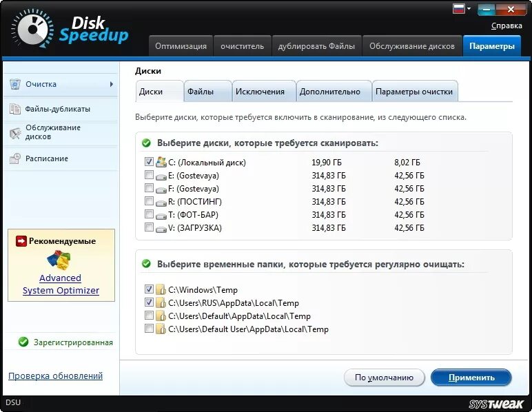The height and width of the screenshot is (412, 532).
Task: Click the Advanced System Optimizer logo icon
Action: (59, 260)
